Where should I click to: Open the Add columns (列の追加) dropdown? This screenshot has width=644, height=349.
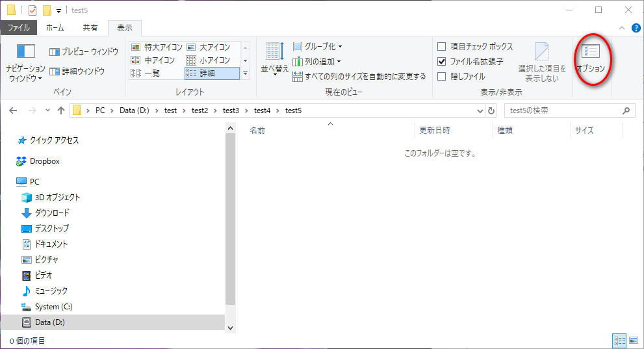[x=316, y=62]
